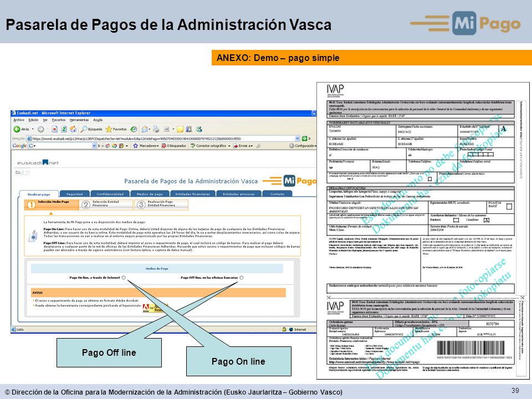
Task: Open the Marcadores dropdown
Action: 157,146
